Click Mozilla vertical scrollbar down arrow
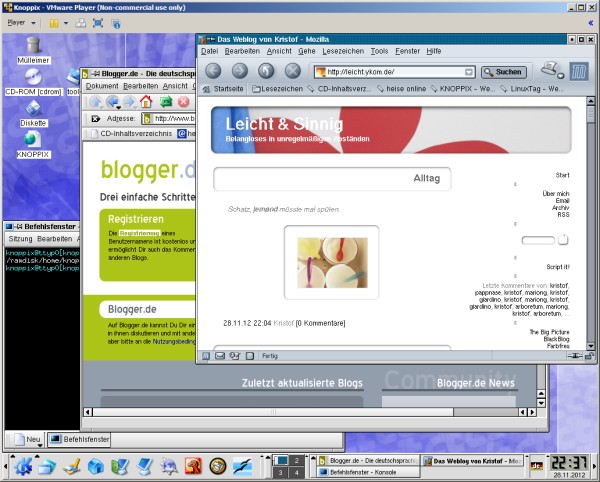The width and height of the screenshot is (600, 482). [590, 346]
